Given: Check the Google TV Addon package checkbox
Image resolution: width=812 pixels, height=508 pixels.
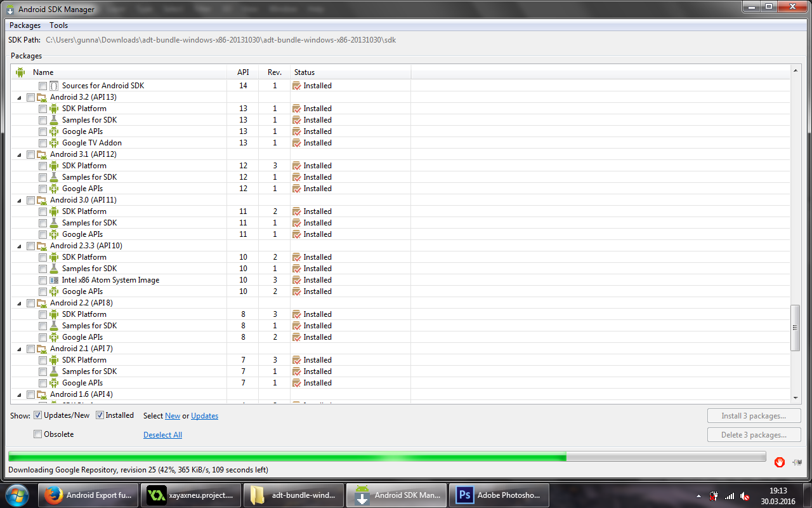Looking at the screenshot, I should tap(43, 143).
